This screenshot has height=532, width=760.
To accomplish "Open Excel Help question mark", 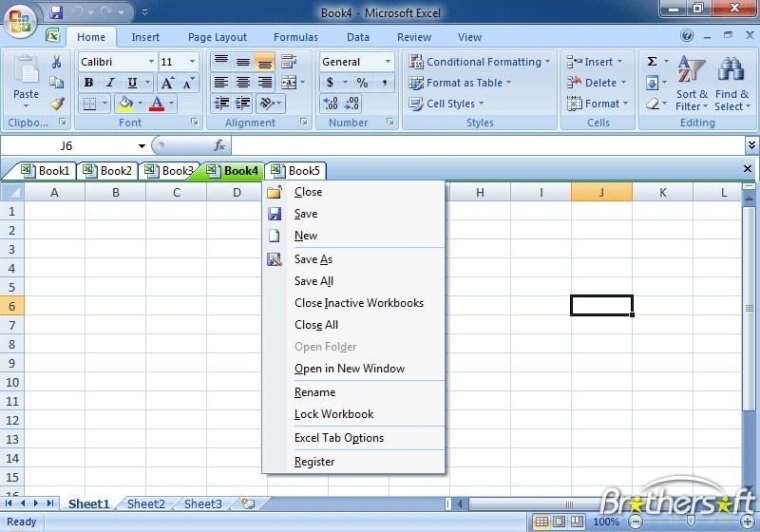I will click(x=686, y=35).
